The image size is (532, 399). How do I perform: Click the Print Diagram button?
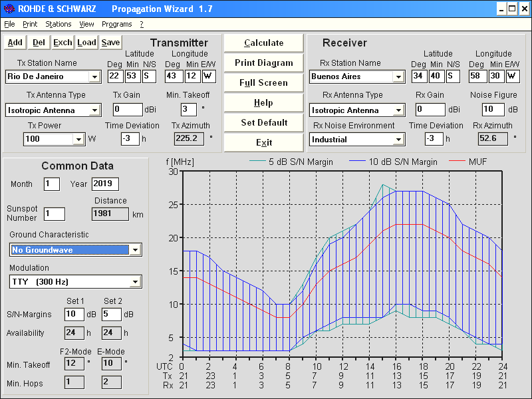coord(263,63)
